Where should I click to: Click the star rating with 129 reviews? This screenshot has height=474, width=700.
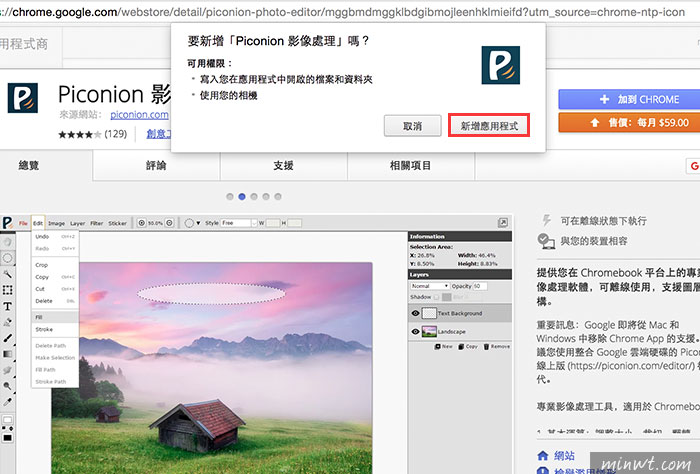(92, 134)
